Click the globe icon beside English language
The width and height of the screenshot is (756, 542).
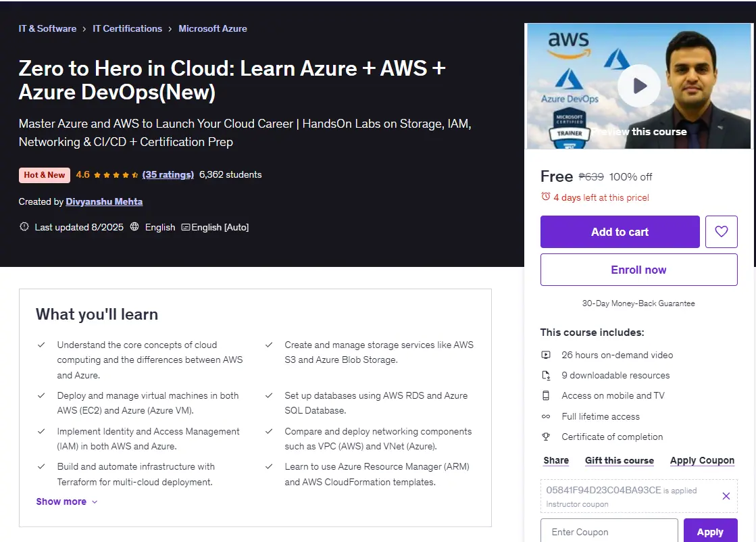coord(134,226)
